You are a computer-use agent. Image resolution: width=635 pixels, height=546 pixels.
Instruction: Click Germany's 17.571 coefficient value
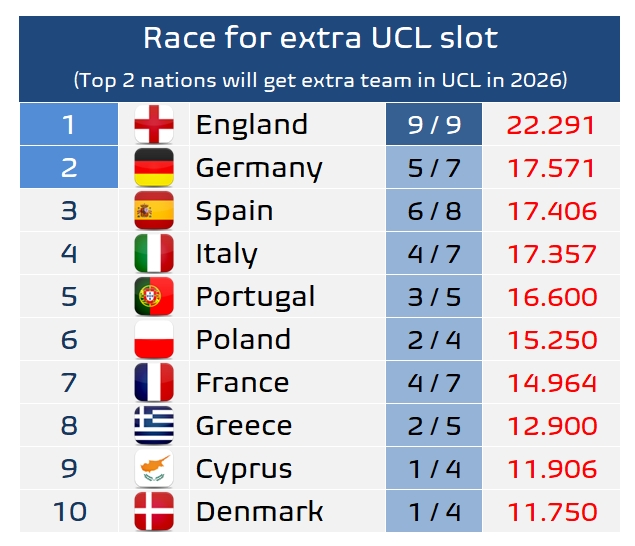pos(551,168)
